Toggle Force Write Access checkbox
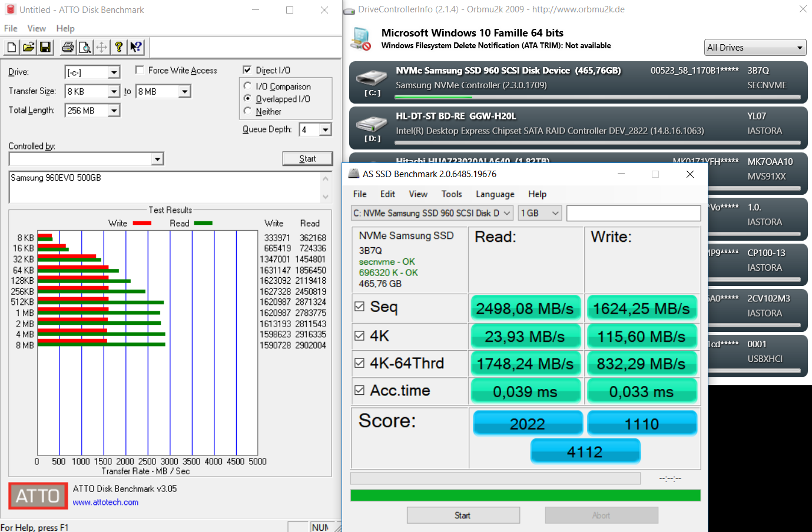The width and height of the screenshot is (812, 532). (x=140, y=70)
